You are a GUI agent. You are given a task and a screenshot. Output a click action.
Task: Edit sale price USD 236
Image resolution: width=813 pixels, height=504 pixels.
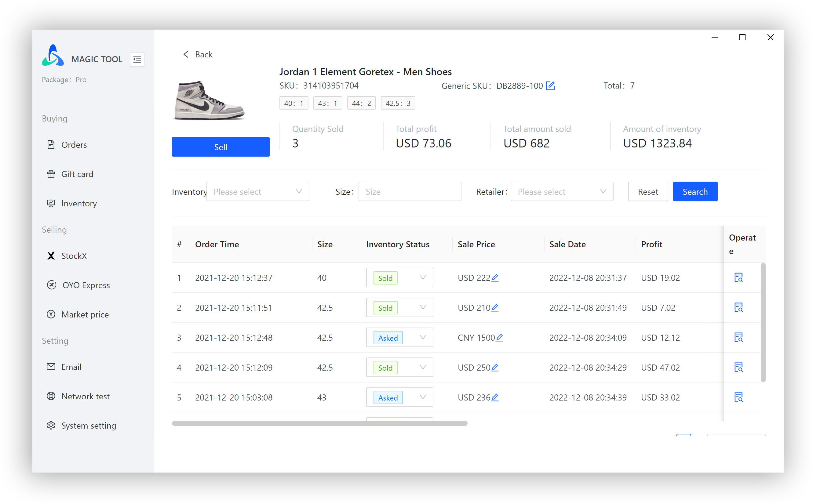pyautogui.click(x=495, y=397)
